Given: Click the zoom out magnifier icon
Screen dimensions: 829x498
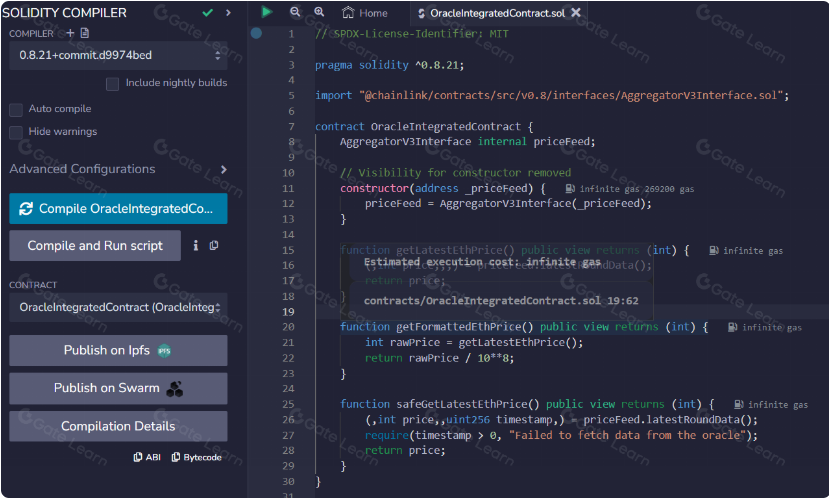Looking at the screenshot, I should pos(295,12).
